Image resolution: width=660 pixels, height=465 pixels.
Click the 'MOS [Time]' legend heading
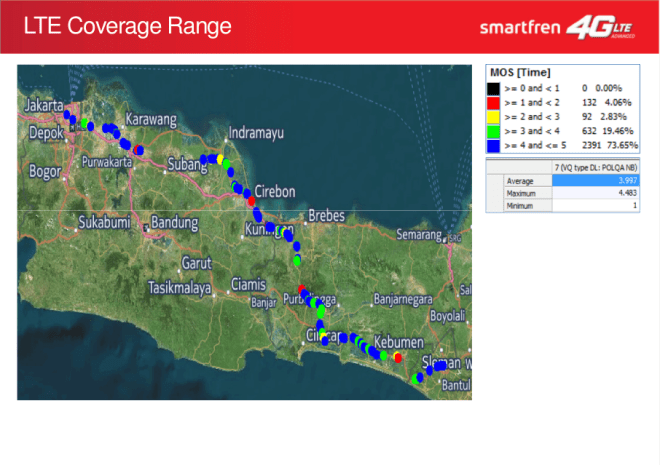[x=520, y=72]
